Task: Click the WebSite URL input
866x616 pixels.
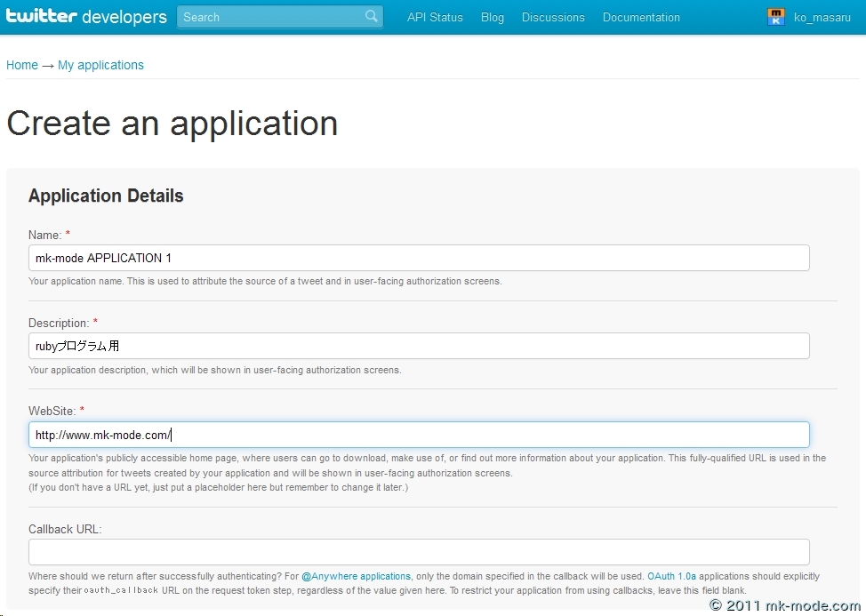Action: pyautogui.click(x=419, y=435)
